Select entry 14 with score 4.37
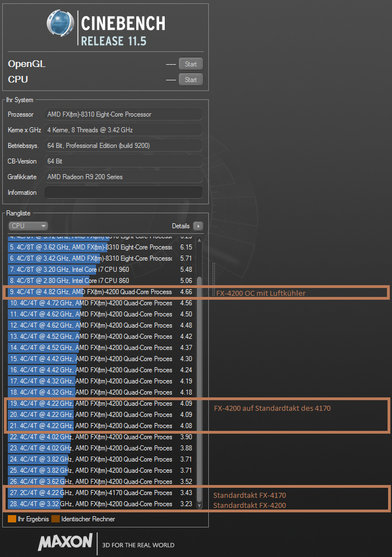Image resolution: width=392 pixels, height=557 pixels. (101, 348)
